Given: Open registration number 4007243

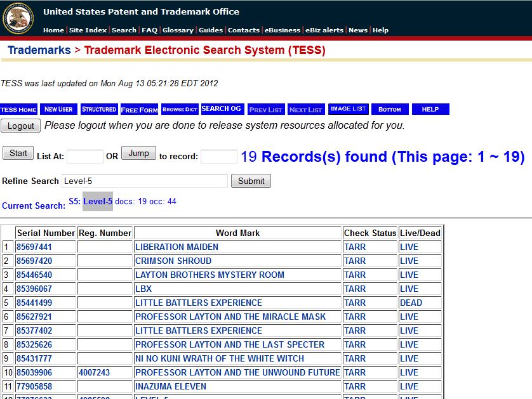Looking at the screenshot, I should [95, 372].
